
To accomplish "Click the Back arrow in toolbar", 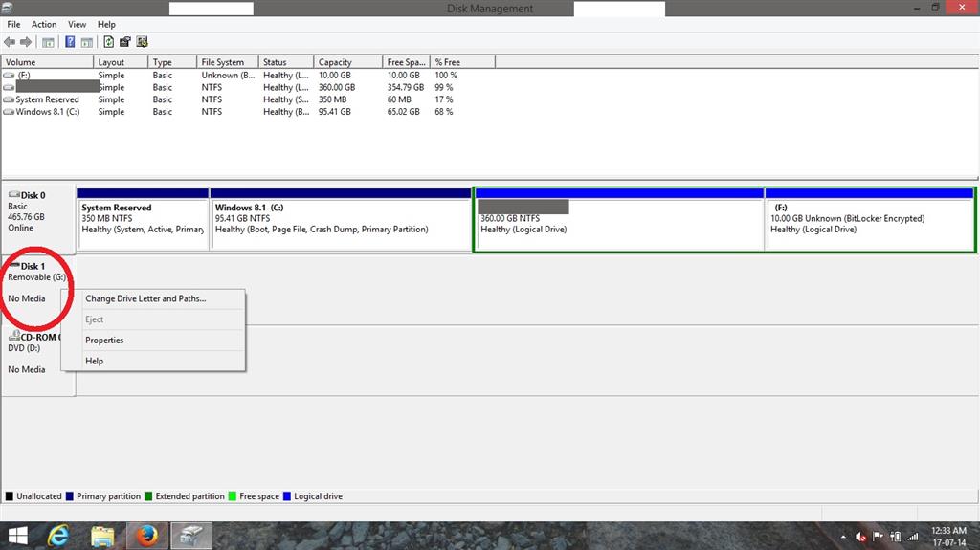I will coord(10,42).
